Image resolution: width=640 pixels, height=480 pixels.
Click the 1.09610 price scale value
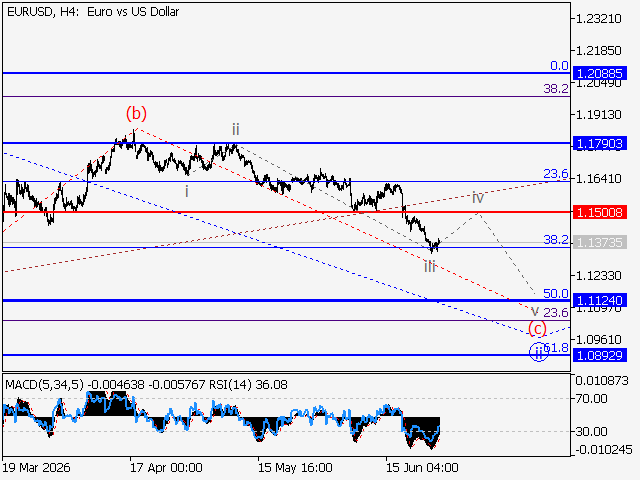click(598, 340)
